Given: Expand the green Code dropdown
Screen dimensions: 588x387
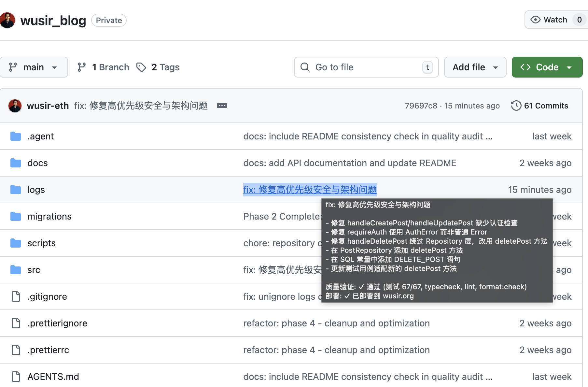Looking at the screenshot, I should point(547,67).
